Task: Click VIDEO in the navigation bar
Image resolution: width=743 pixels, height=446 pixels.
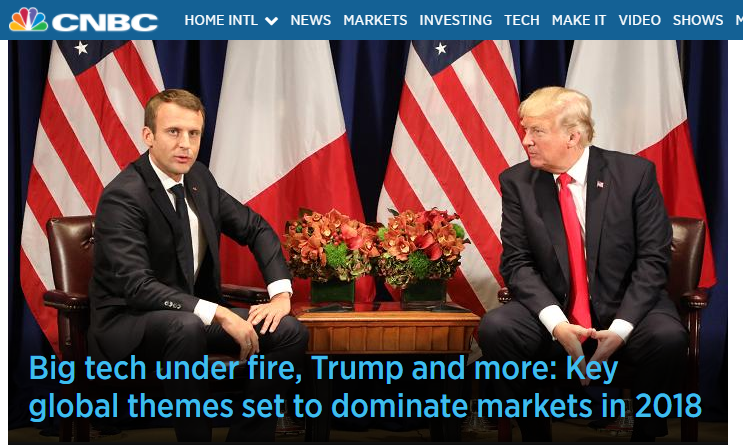Action: 639,20
